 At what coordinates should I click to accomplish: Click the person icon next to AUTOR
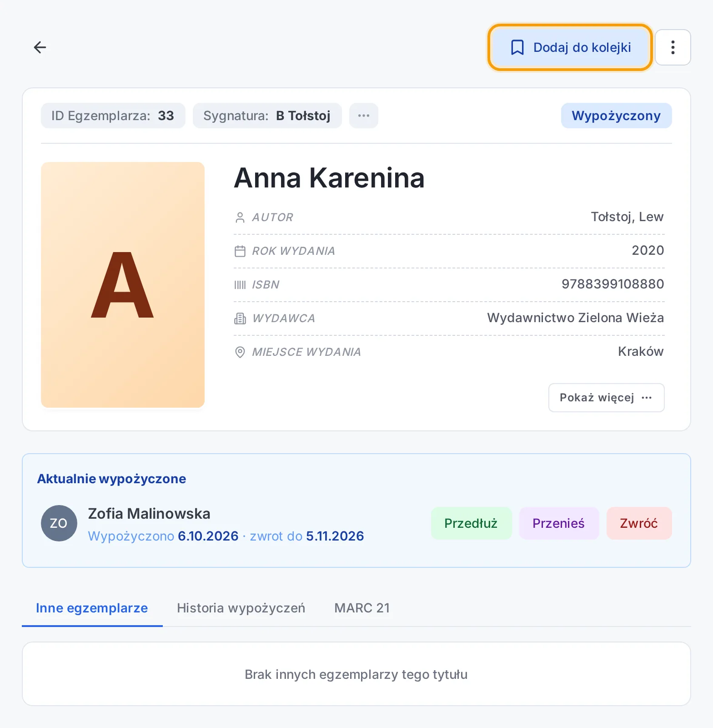point(240,217)
